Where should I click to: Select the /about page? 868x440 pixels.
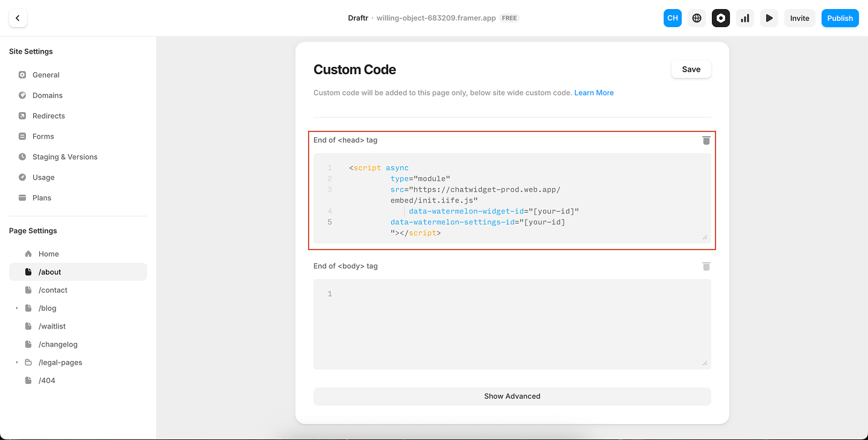click(78, 272)
